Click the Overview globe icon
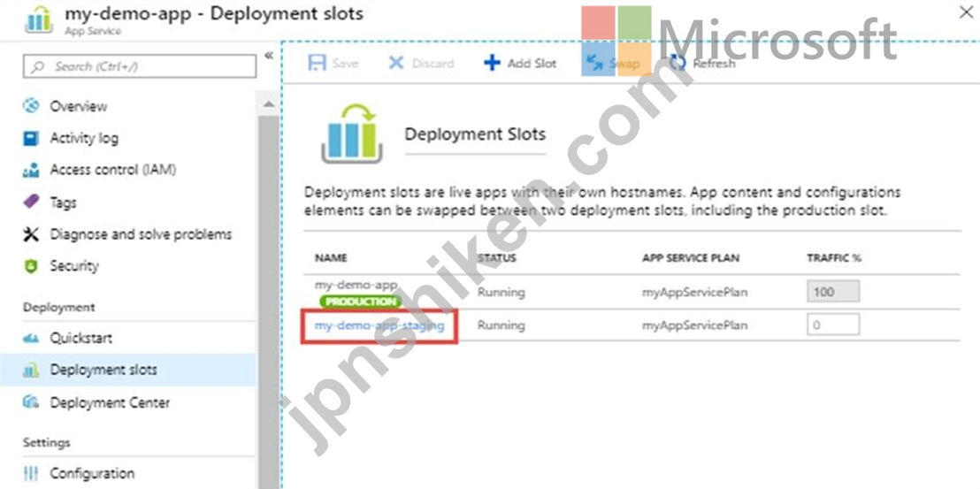The width and height of the screenshot is (980, 489). click(31, 106)
